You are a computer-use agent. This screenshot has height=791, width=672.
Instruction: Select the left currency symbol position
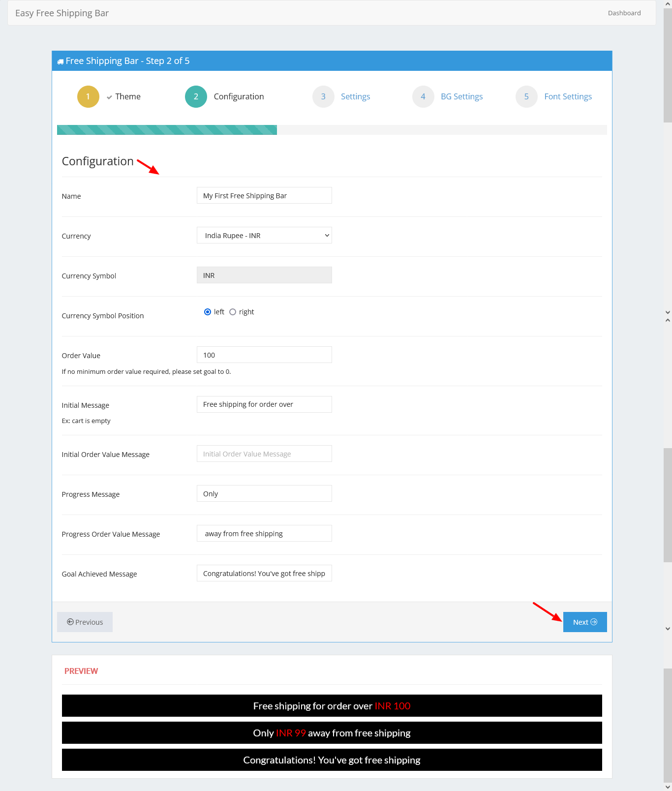click(x=208, y=312)
